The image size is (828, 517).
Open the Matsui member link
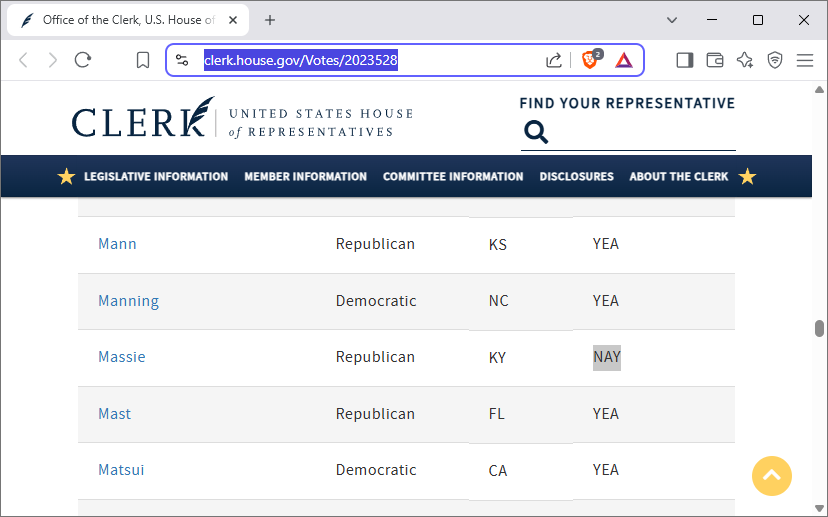click(x=121, y=470)
